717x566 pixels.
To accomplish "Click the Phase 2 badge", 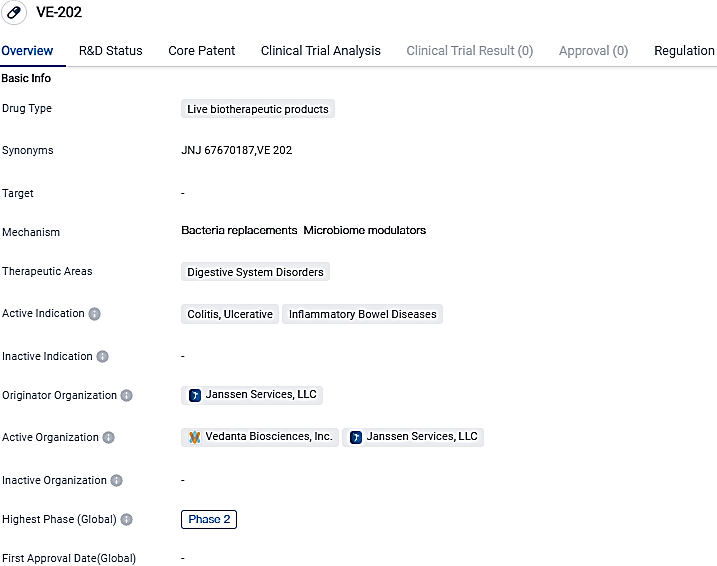I will pyautogui.click(x=209, y=519).
